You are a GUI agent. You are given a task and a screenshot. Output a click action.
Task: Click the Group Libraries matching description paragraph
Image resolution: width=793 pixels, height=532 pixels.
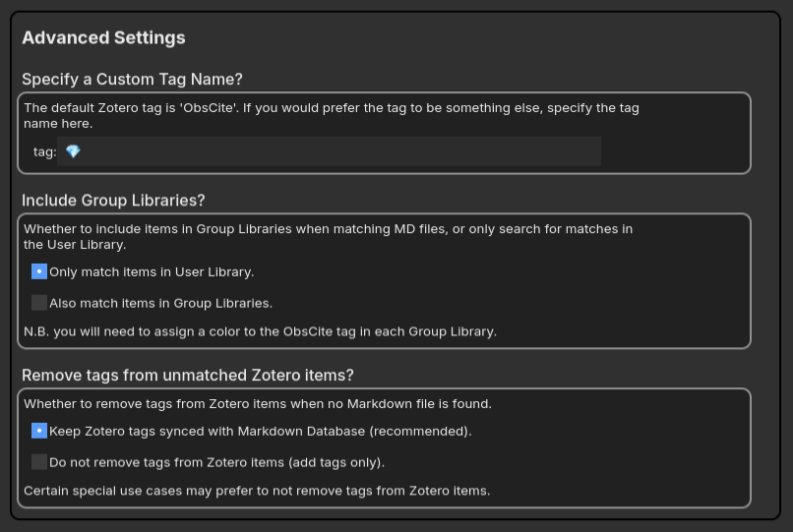(329, 237)
